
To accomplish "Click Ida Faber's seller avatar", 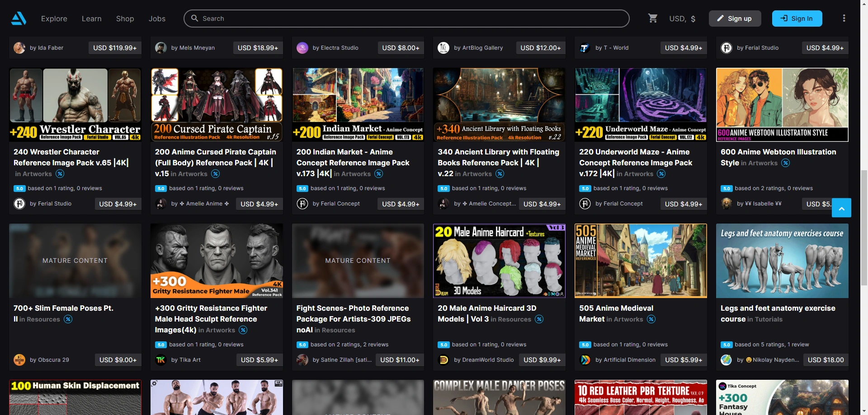I will click(x=19, y=48).
